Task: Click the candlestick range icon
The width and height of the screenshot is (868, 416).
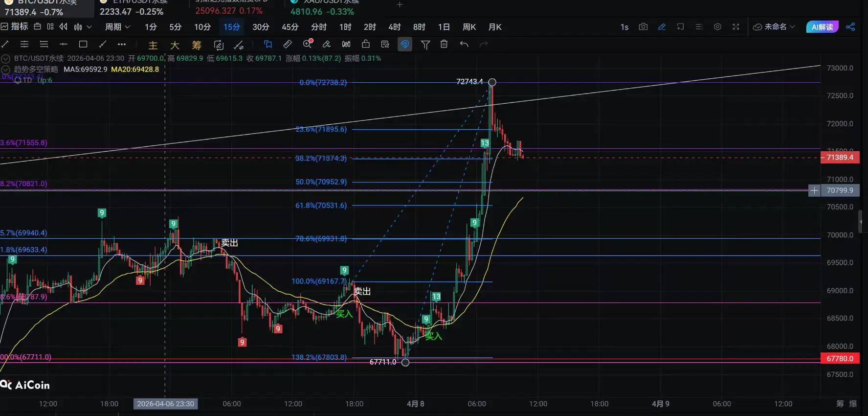Action: coord(346,45)
